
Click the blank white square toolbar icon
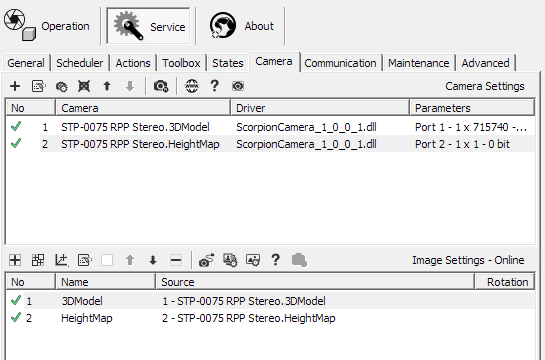coord(107,260)
